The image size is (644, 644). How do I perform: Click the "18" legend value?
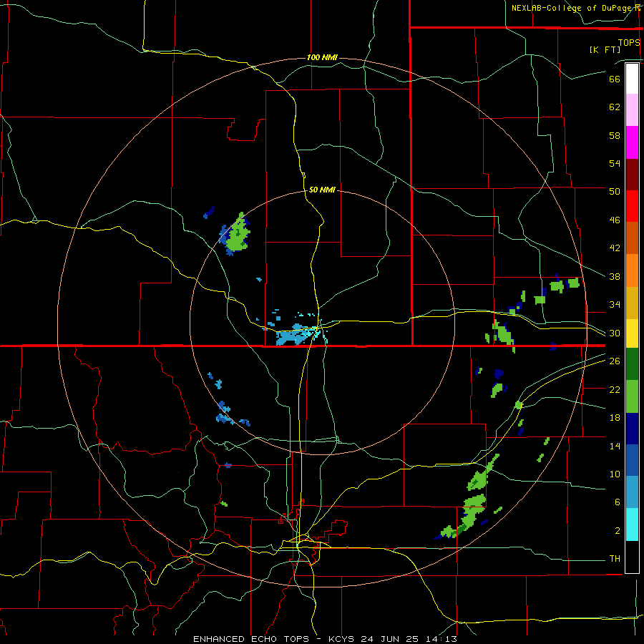(x=615, y=418)
